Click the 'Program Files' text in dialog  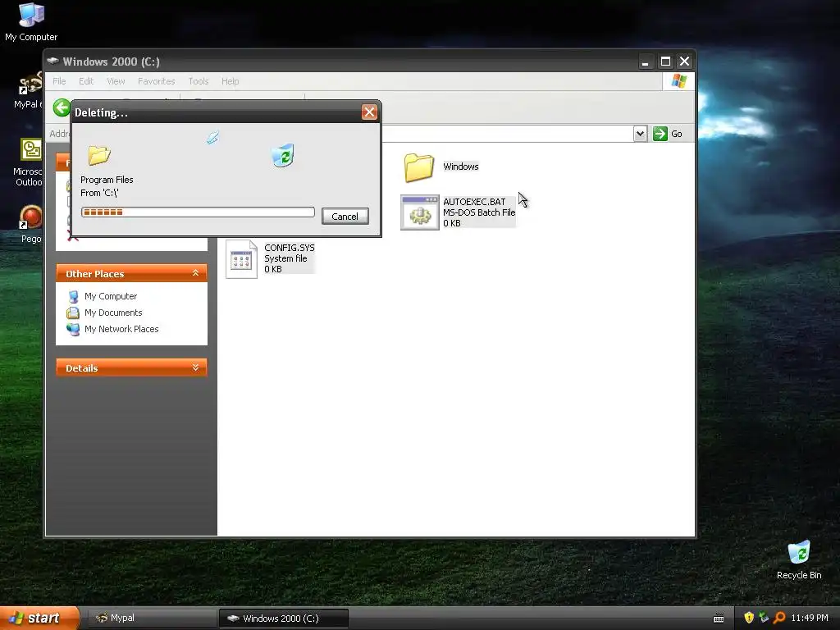click(x=107, y=180)
